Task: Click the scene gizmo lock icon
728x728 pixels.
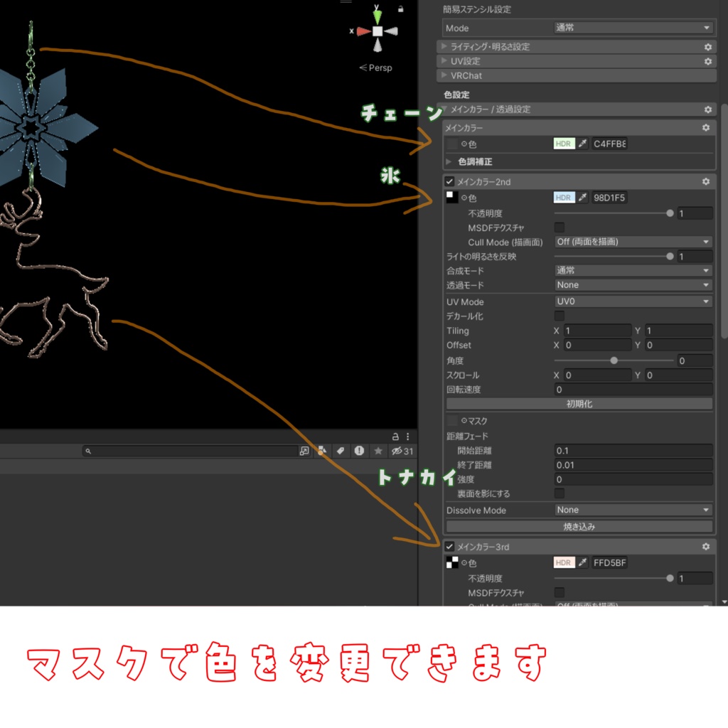Action: click(400, 9)
